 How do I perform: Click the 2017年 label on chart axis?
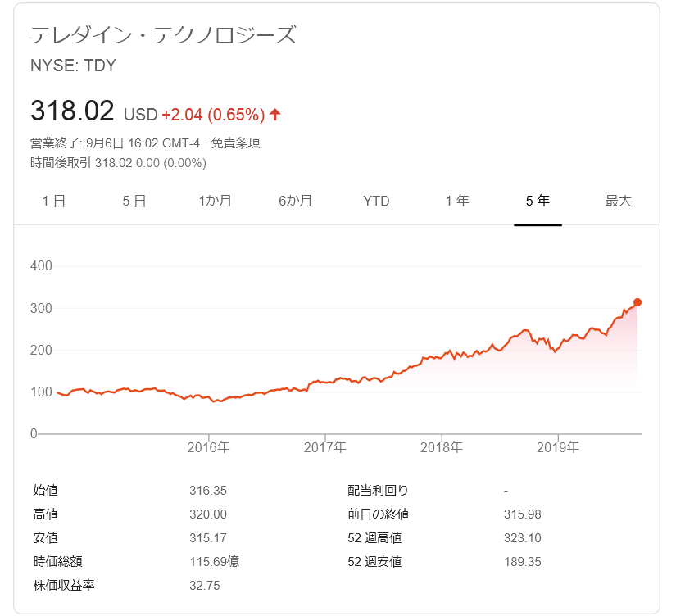click(325, 447)
